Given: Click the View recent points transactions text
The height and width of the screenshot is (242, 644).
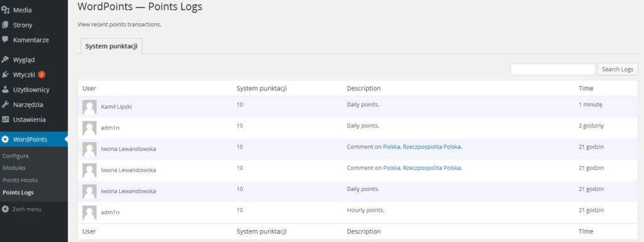Looking at the screenshot, I should (x=119, y=25).
